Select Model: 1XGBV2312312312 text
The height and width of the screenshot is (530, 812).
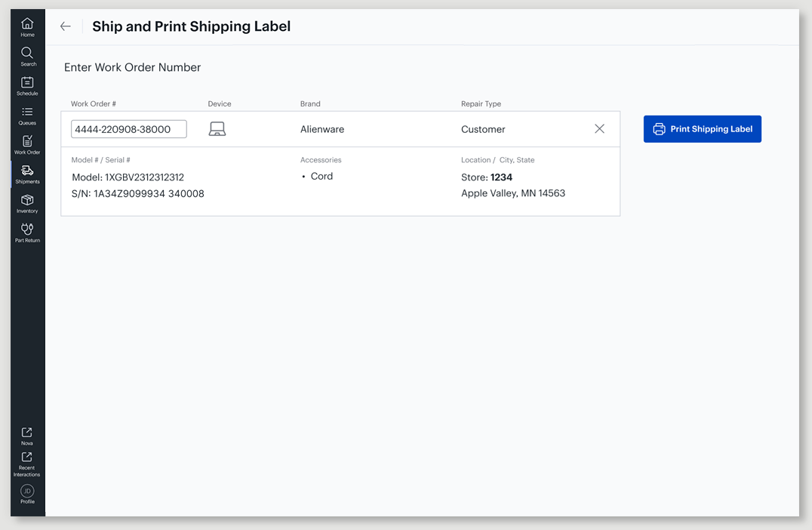click(128, 177)
